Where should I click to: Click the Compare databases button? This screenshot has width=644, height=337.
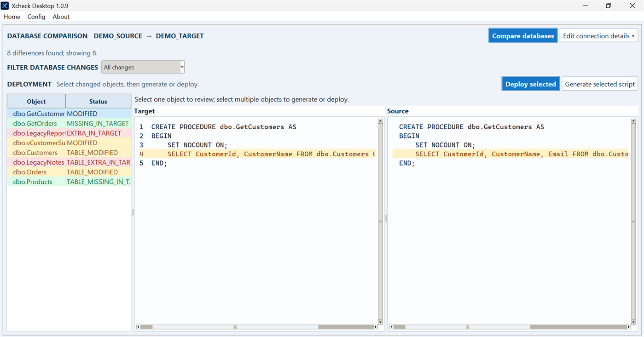(x=523, y=36)
